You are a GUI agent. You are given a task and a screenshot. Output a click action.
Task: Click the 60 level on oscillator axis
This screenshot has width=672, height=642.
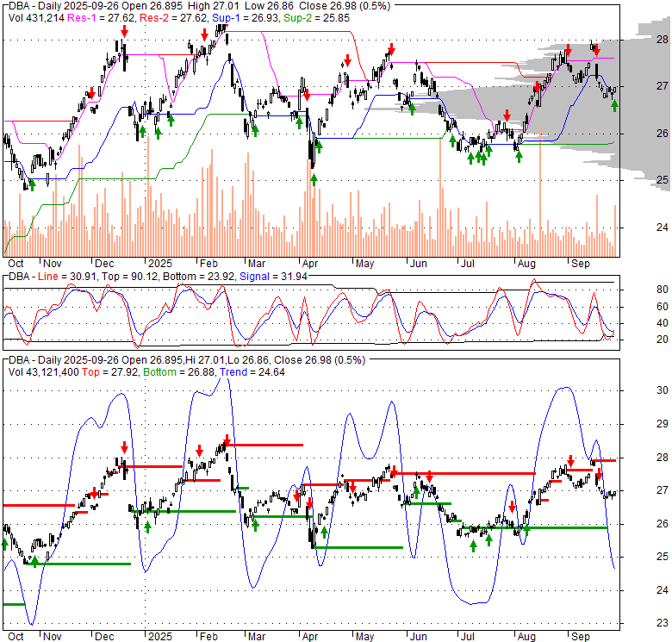pos(663,307)
